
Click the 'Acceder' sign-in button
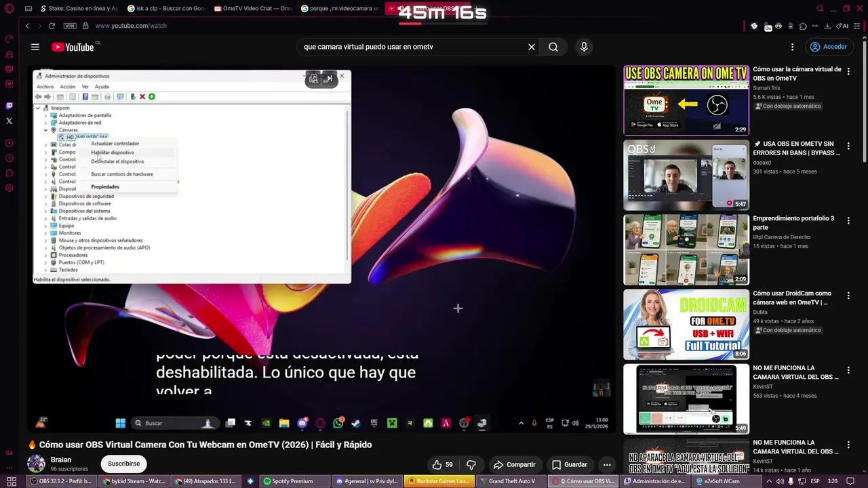(828, 47)
